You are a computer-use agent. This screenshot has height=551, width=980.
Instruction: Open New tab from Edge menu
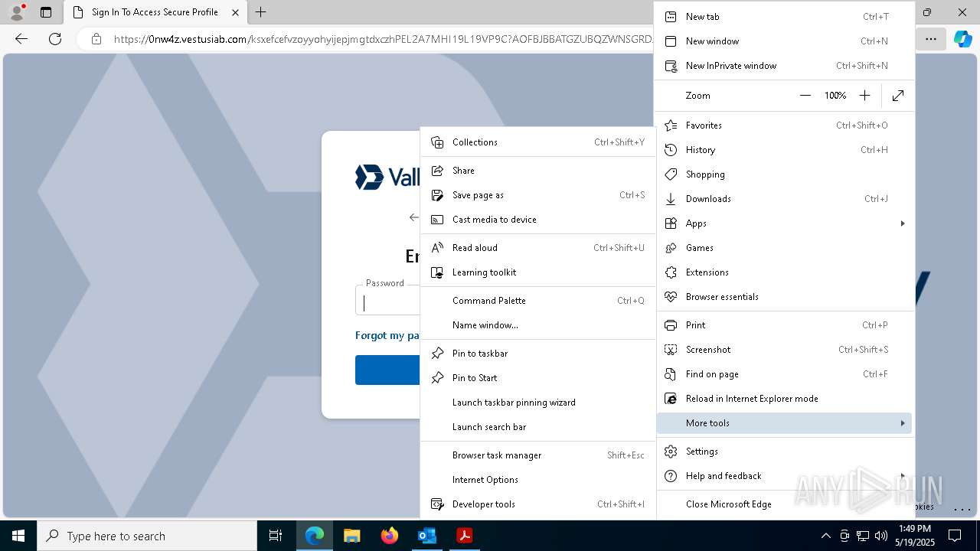pos(785,17)
